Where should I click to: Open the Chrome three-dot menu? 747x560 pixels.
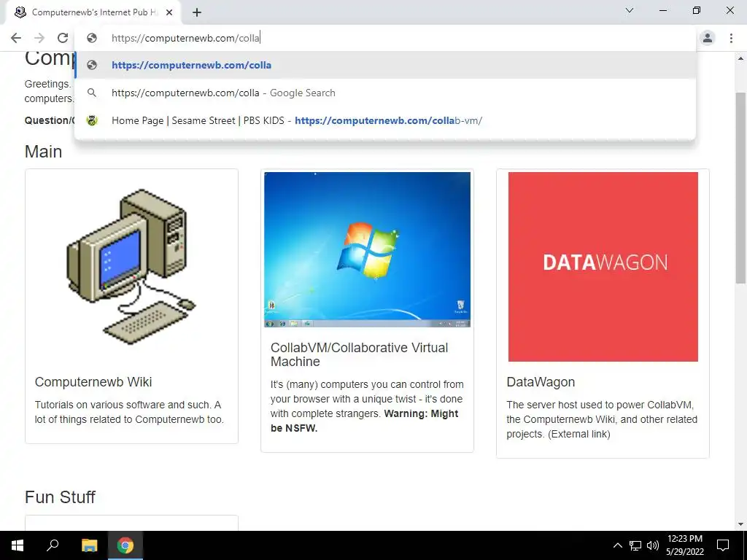731,38
